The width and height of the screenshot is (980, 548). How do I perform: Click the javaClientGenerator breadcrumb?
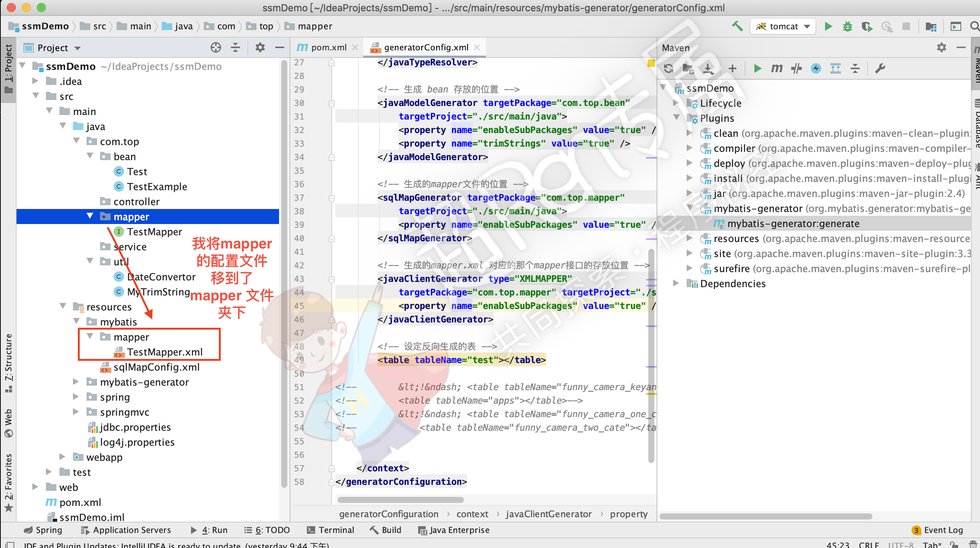(548, 514)
